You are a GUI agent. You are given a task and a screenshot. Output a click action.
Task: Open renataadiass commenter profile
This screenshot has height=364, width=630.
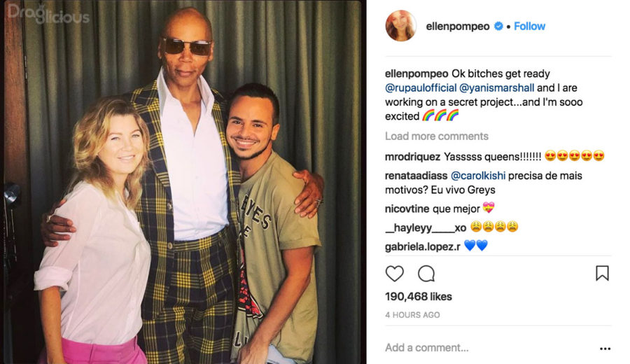416,176
